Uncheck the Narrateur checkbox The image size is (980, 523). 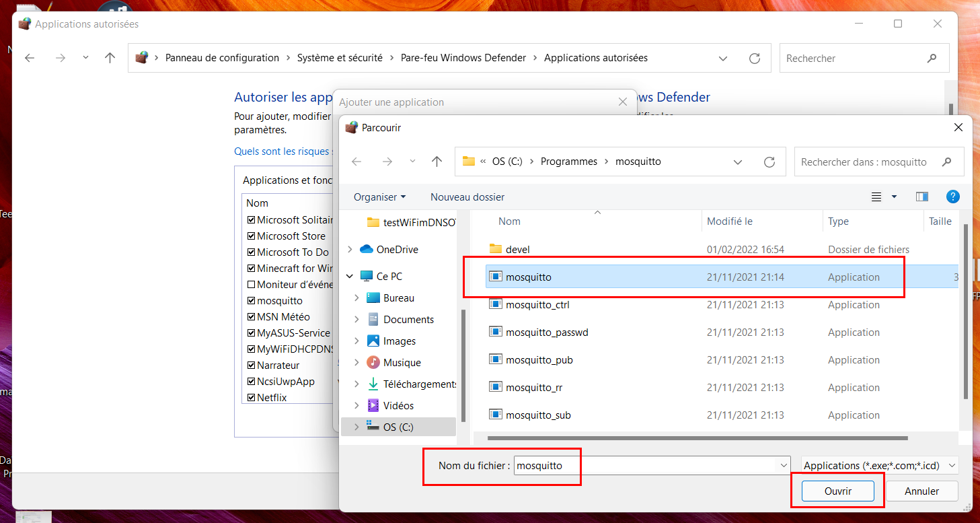click(x=251, y=365)
